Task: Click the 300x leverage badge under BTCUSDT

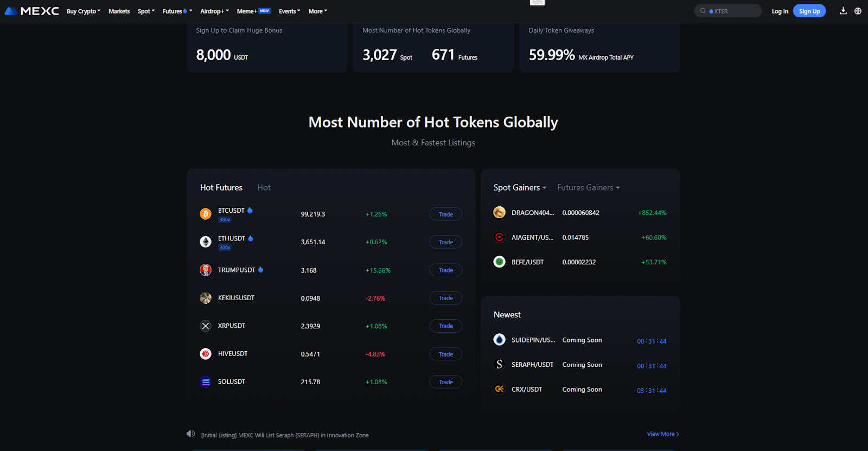Action: tap(225, 220)
